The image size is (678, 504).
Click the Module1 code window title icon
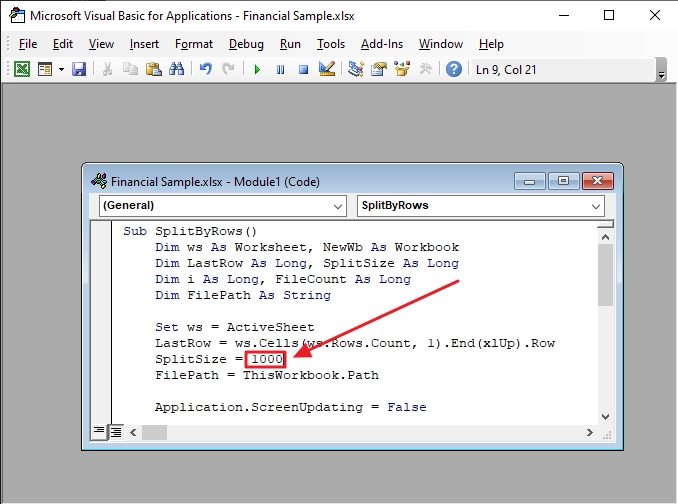99,181
